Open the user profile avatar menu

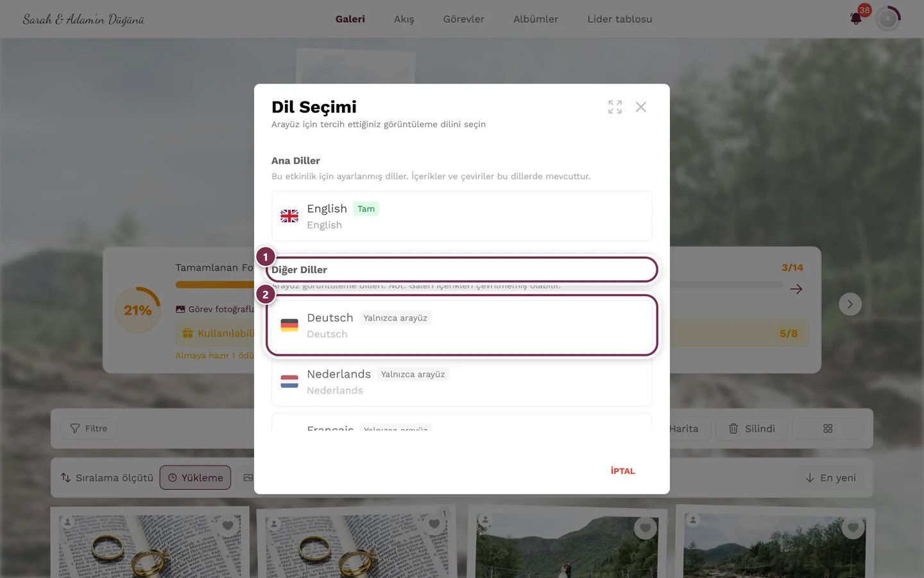[888, 19]
